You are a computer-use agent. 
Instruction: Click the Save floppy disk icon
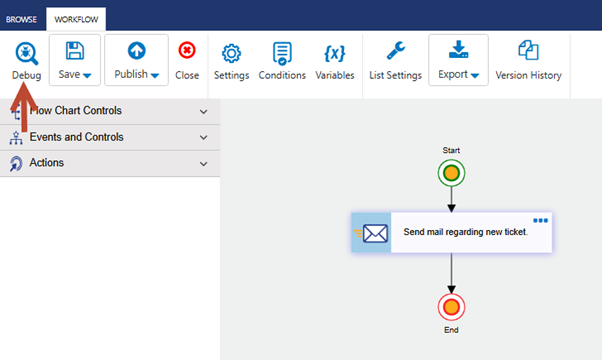point(74,51)
